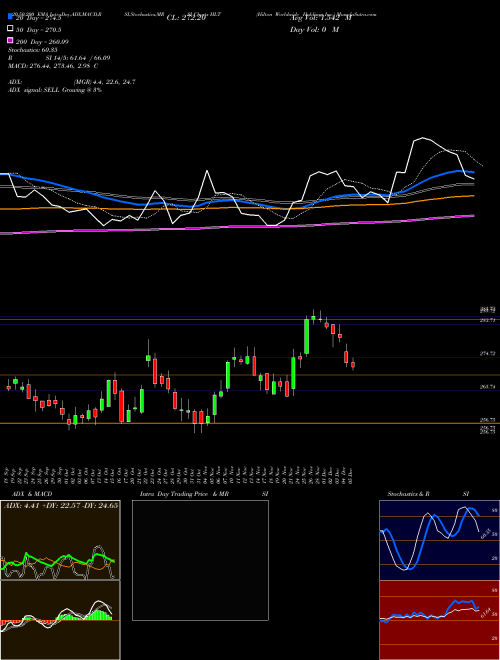This screenshot has height=660, width=500.
Task: Click the 274.72 price axis label
Action: [x=487, y=354]
